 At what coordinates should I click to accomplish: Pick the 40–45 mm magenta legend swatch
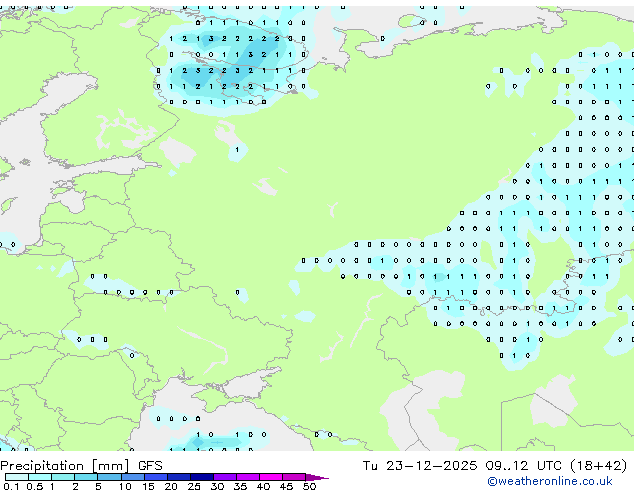[x=271, y=477]
